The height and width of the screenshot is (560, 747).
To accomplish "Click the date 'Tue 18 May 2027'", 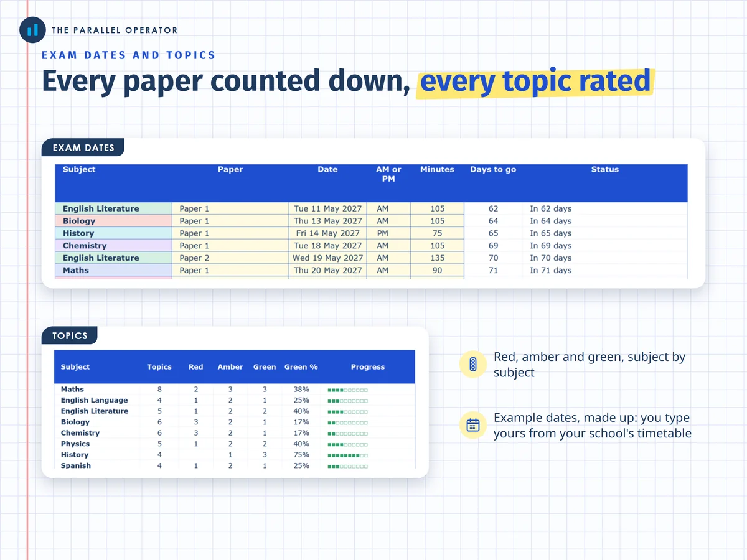I will tap(327, 246).
